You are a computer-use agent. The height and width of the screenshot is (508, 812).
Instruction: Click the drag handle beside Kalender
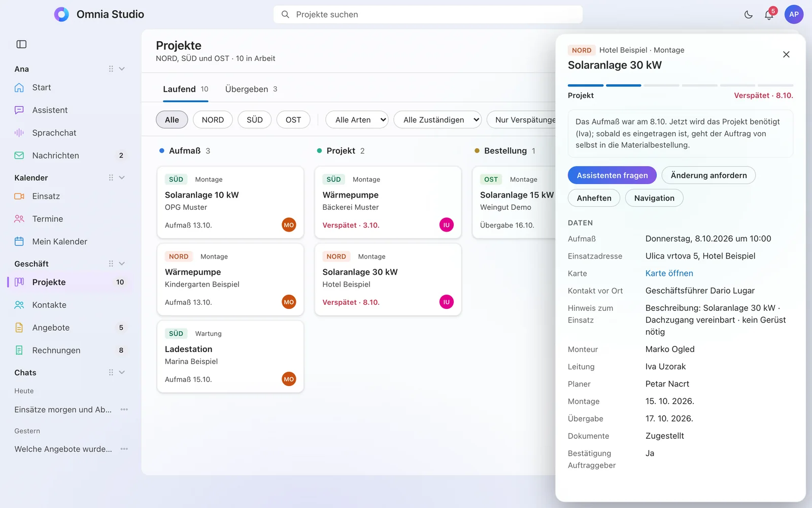(111, 178)
